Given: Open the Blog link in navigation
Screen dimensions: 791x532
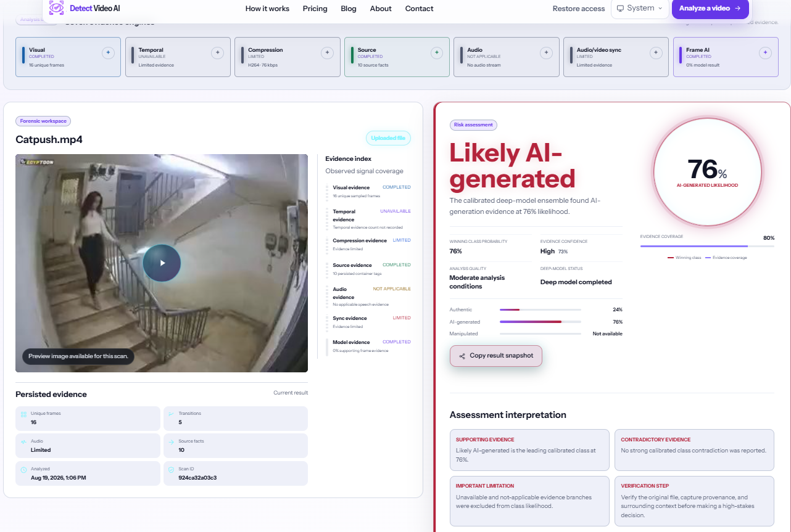Looking at the screenshot, I should point(349,9).
